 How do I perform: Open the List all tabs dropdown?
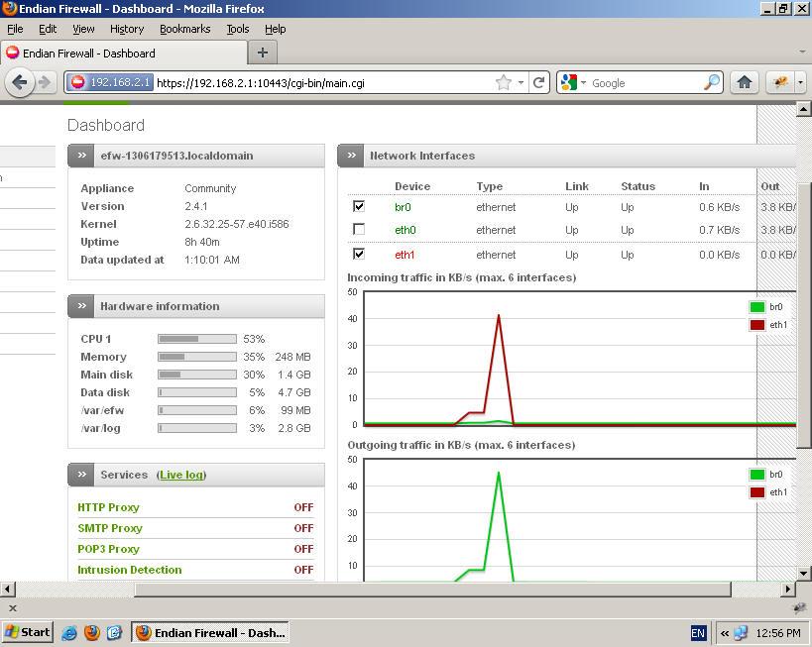coord(802,52)
